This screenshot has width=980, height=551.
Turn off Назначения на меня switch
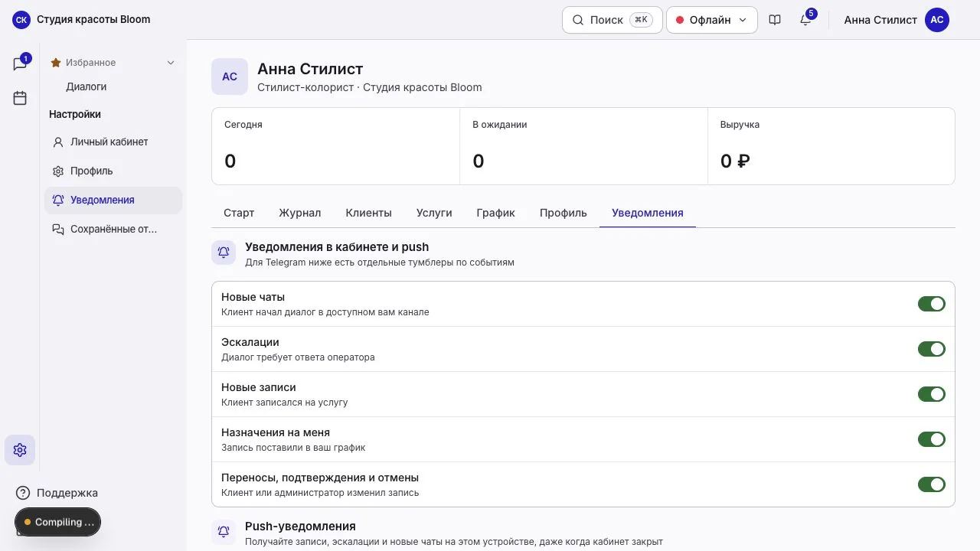932,439
